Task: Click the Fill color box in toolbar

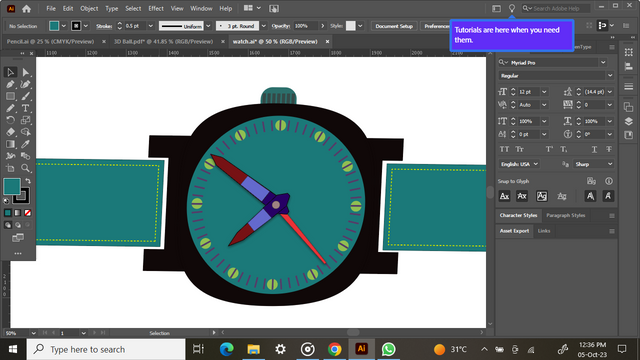Action: (x=12, y=187)
